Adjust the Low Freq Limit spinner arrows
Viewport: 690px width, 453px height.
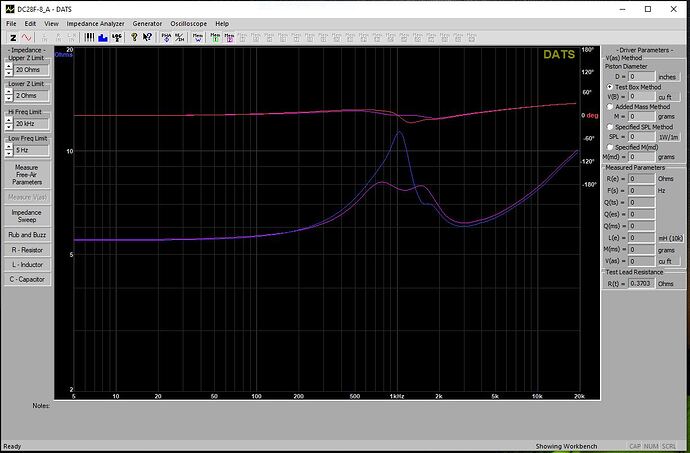(x=9, y=150)
